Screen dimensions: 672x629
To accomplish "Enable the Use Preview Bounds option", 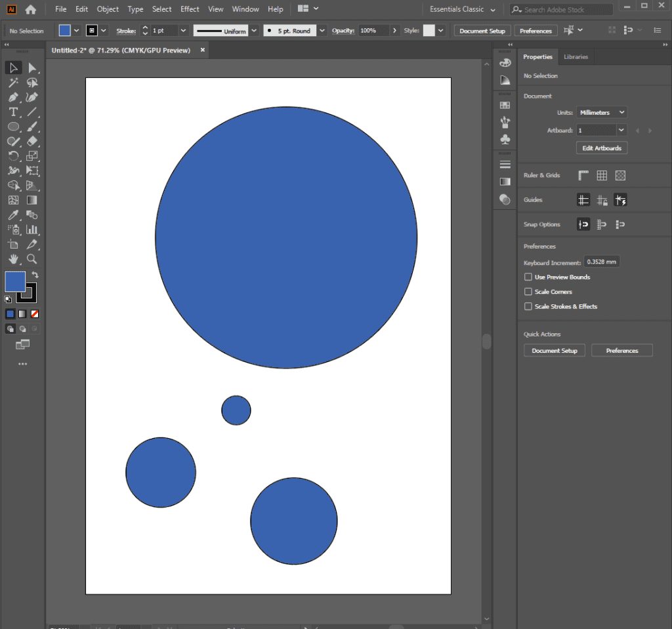I will click(x=528, y=277).
